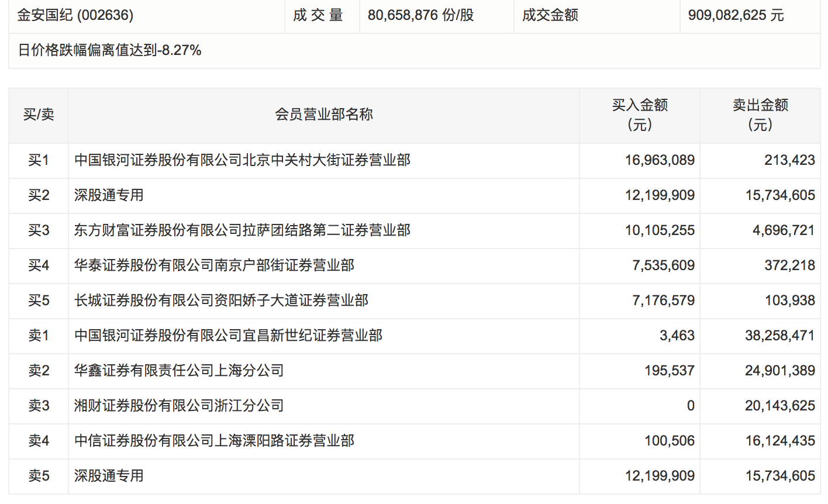Image resolution: width=828 pixels, height=504 pixels.
Task: Select the 买1 row label
Action: 39,160
